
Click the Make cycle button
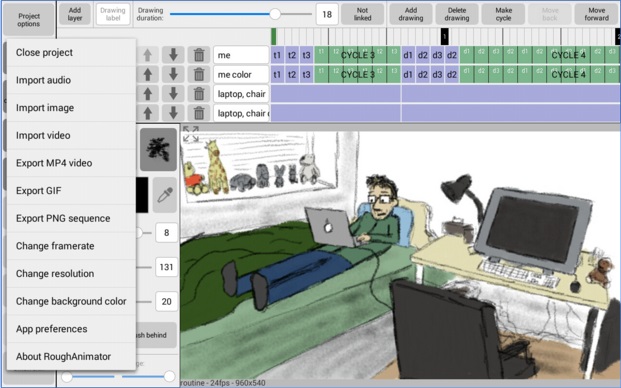[x=503, y=14]
